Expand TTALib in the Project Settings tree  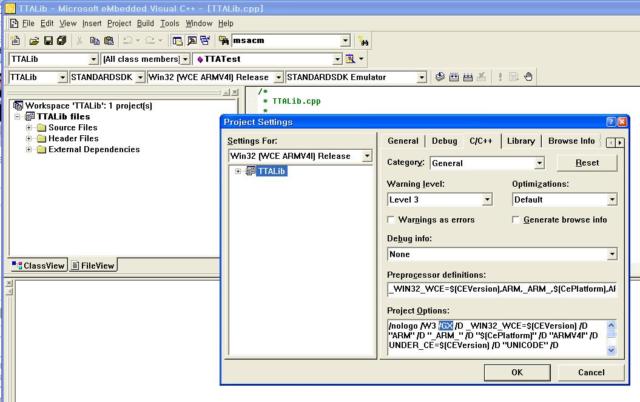click(238, 171)
